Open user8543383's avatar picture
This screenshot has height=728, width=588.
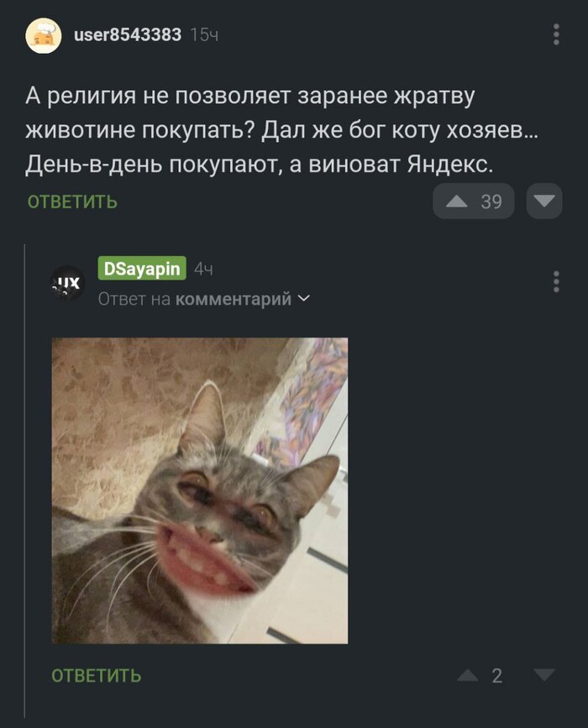click(x=43, y=35)
